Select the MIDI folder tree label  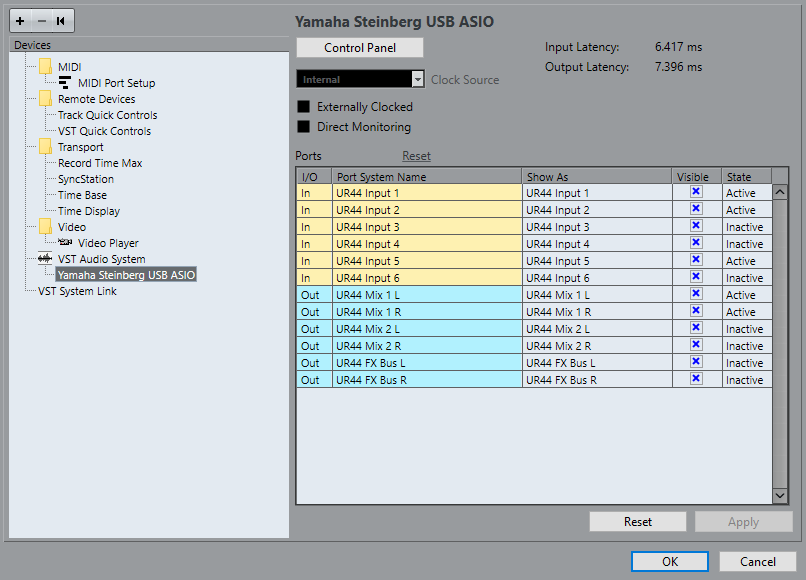69,67
